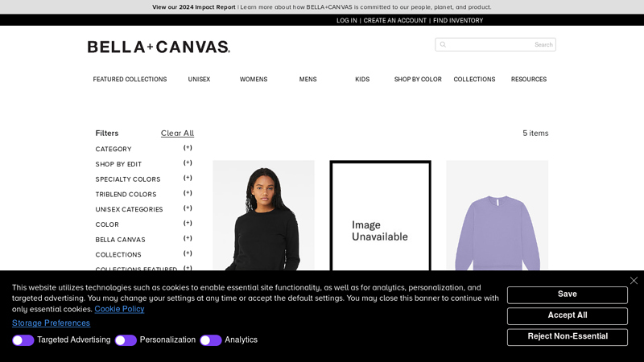Close the cookie banner with X icon
This screenshot has height=362, width=644.
pos(634,281)
